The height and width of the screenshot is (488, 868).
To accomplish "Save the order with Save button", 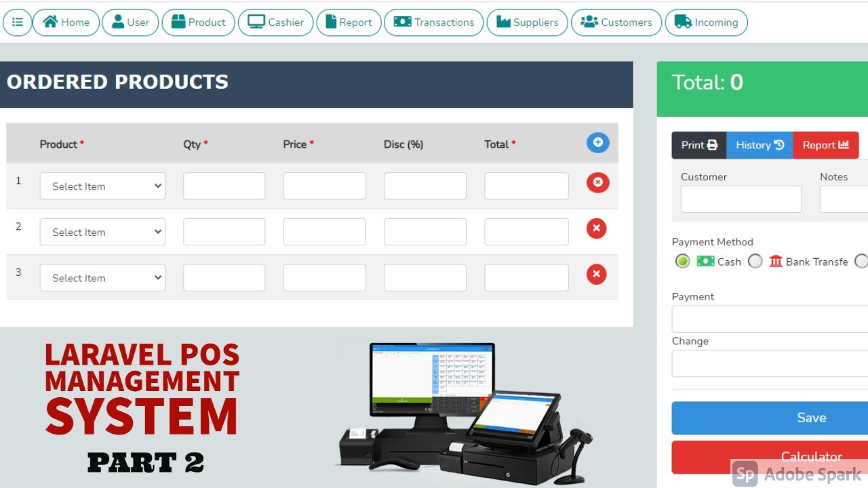I will [770, 418].
